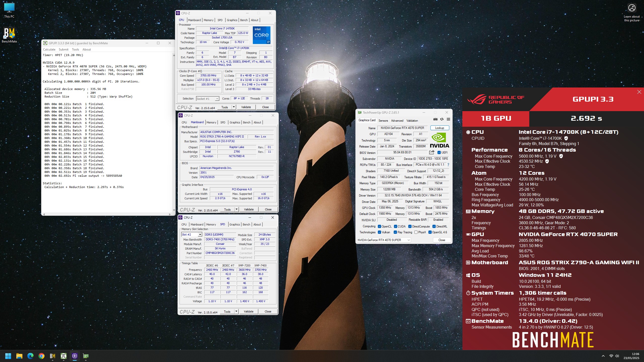
Task: Toggle the OpenCL checkbox
Action: point(379,227)
